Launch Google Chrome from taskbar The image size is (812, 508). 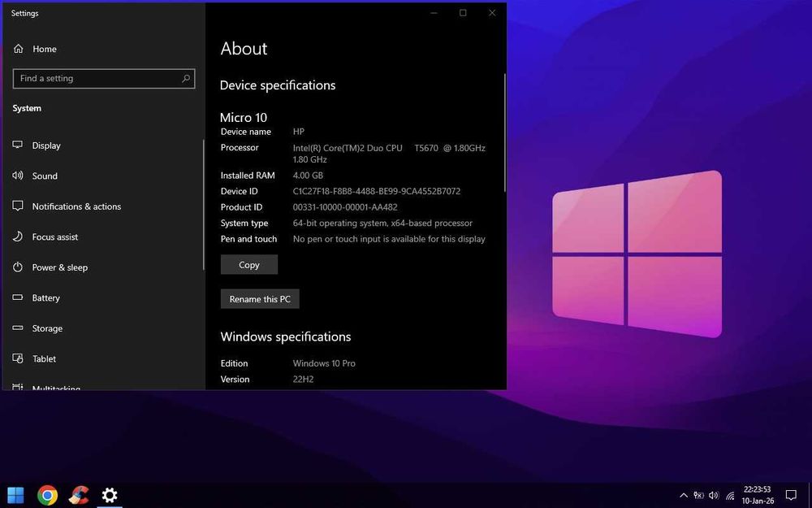47,495
